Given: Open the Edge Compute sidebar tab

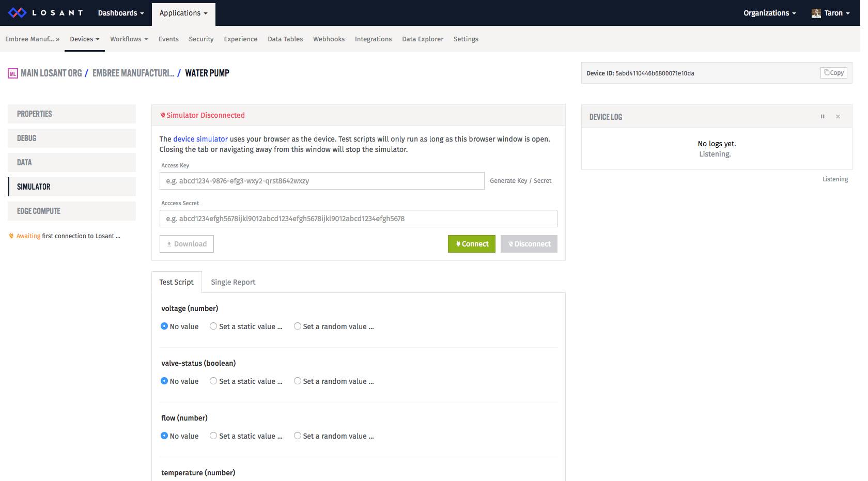Looking at the screenshot, I should click(72, 211).
